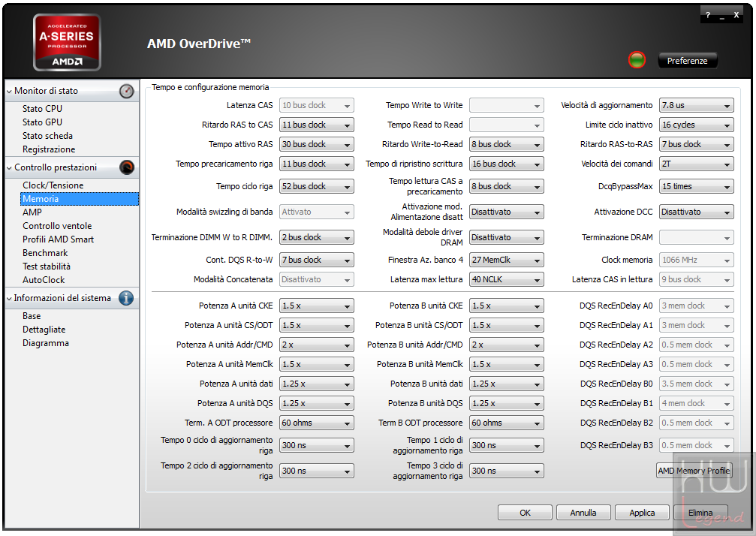The image size is (756, 536).
Task: Click the Annulla button
Action: (583, 513)
